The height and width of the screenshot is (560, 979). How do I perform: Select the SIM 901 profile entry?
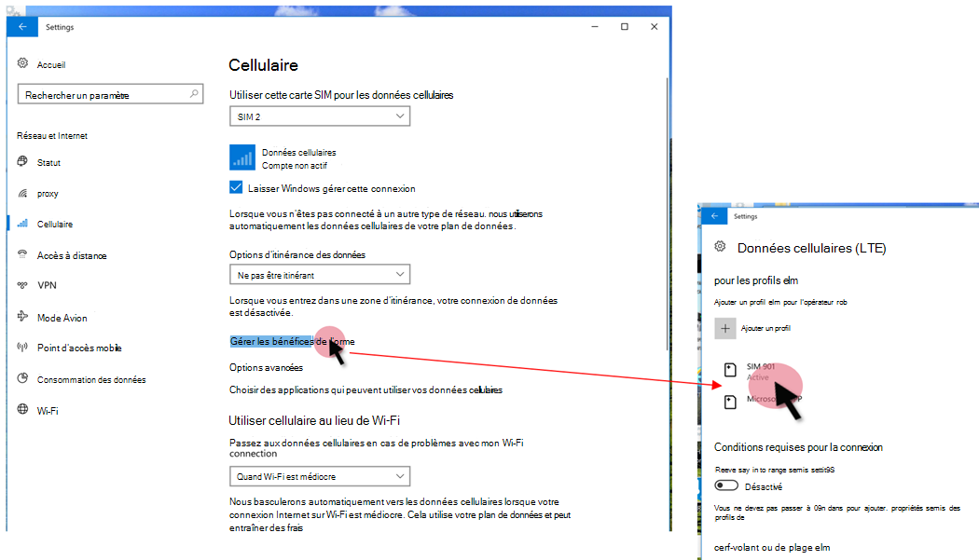(759, 372)
